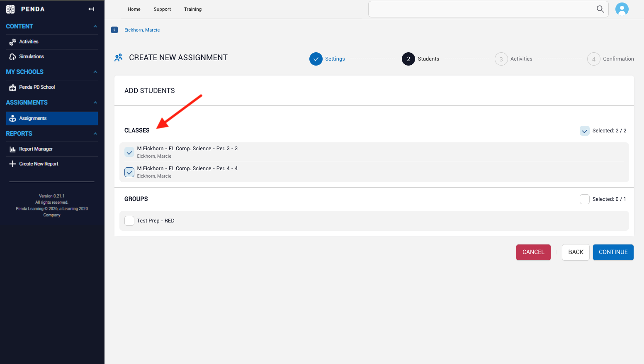Select the Students step label
This screenshot has height=364, width=644.
pyautogui.click(x=428, y=59)
